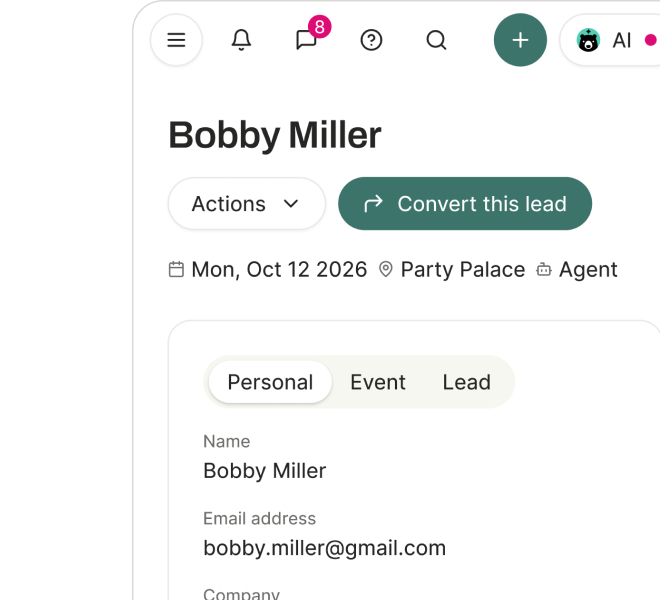Viewport: 660px width, 600px height.
Task: Open the hamburger navigation menu
Action: (x=176, y=40)
